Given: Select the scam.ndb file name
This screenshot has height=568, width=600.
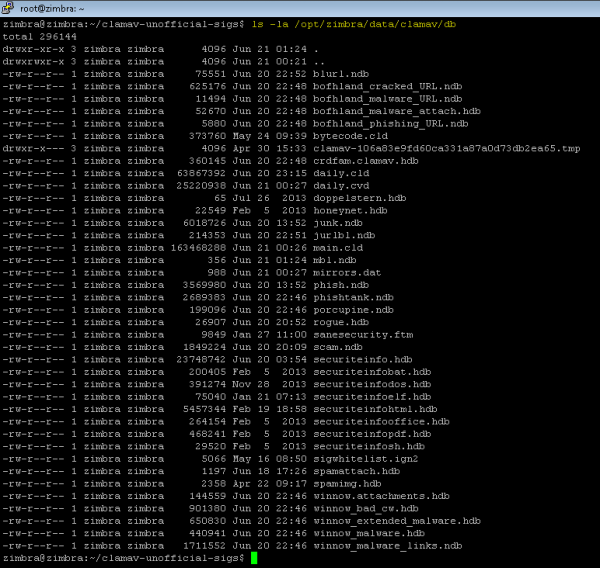Looking at the screenshot, I should 338,347.
